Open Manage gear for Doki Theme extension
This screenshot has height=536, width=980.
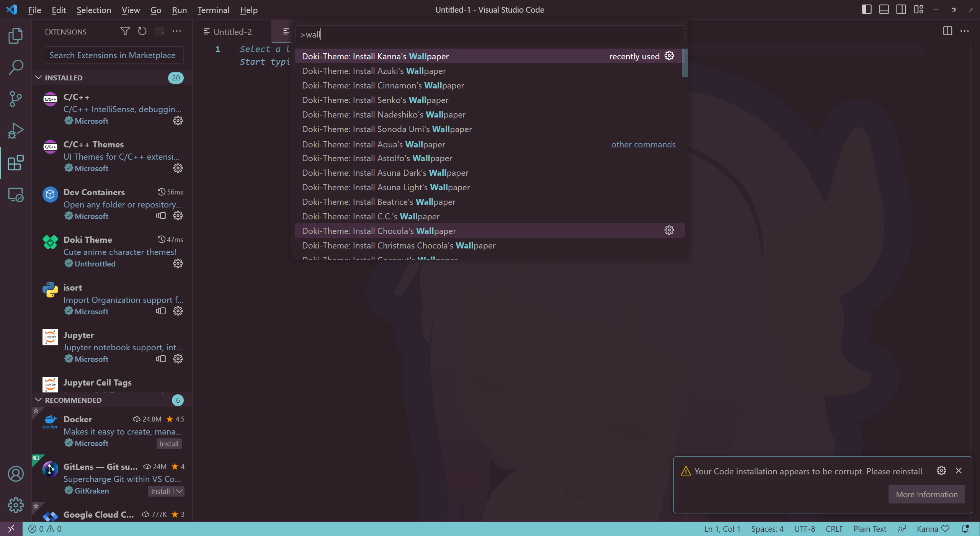click(x=178, y=263)
